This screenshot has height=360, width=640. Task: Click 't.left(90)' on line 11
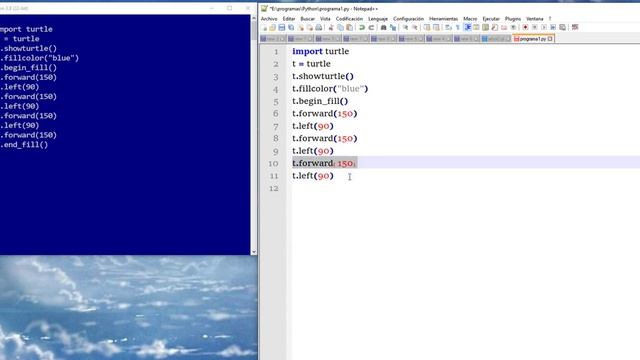313,176
